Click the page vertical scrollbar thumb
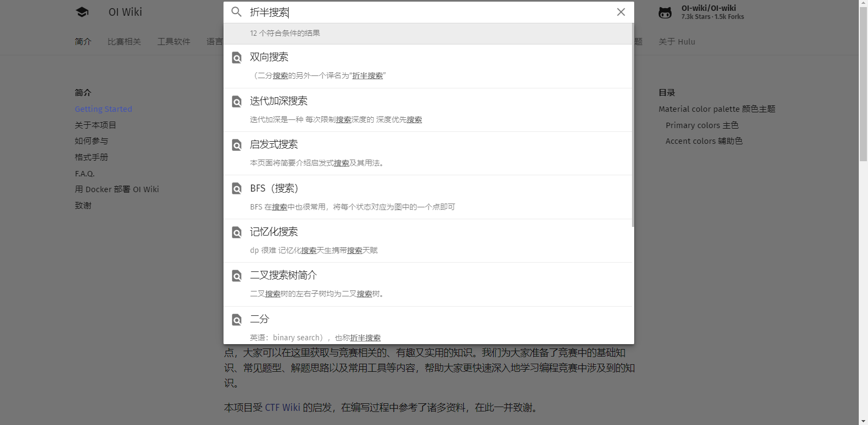Screen dimensions: 868x425 863,84
